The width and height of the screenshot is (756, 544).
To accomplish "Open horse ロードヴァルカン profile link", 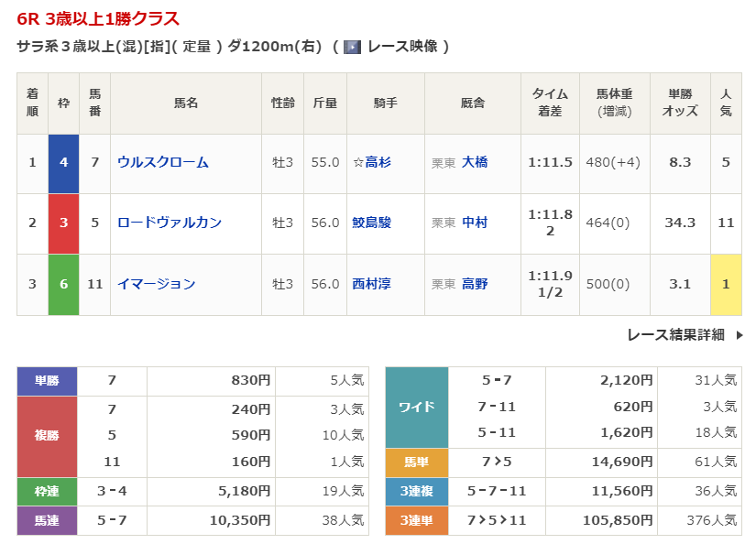I will 170,223.
